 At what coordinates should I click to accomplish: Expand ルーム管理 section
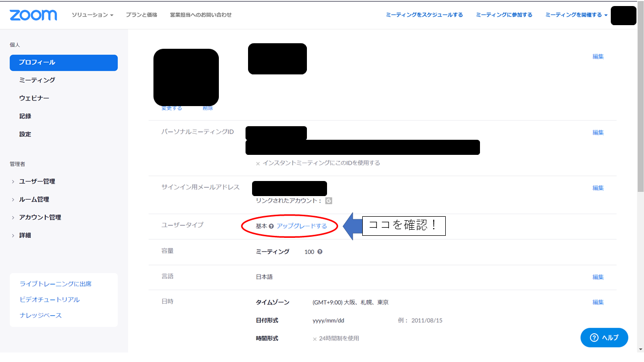pyautogui.click(x=30, y=200)
